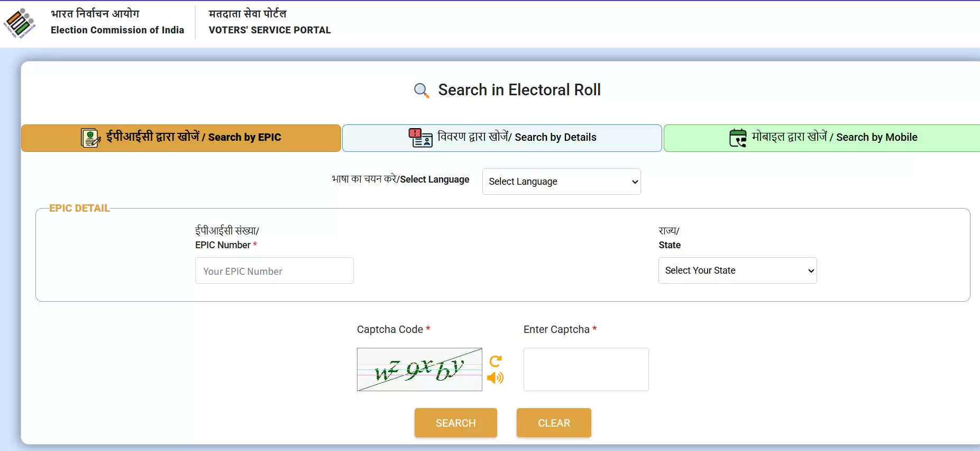
Task: Click the VOTERS' SERVICE PORTAL header text
Action: click(x=269, y=30)
